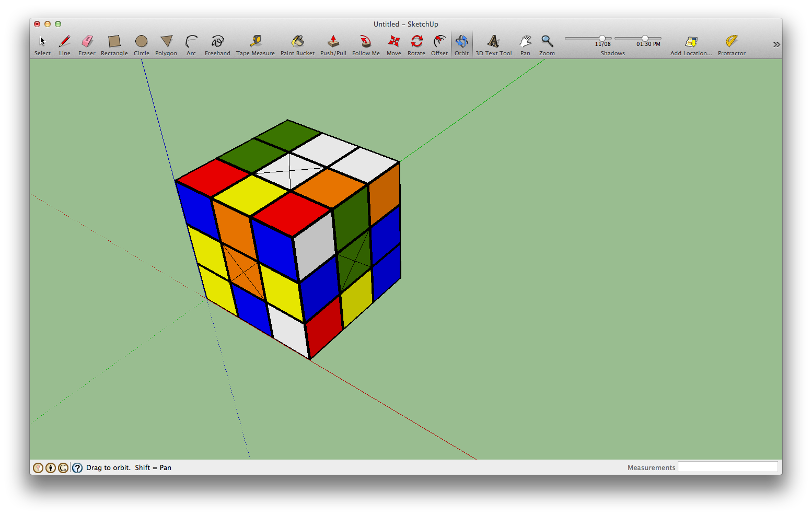The height and width of the screenshot is (516, 812).
Task: Select the Paint Bucket tool
Action: [297, 45]
